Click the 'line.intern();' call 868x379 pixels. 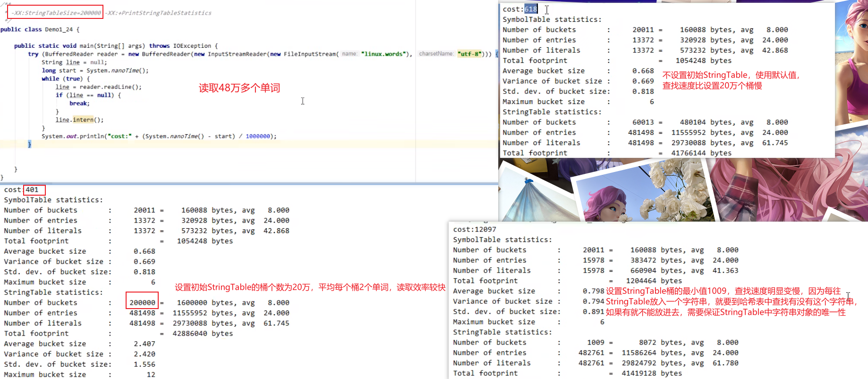(79, 120)
